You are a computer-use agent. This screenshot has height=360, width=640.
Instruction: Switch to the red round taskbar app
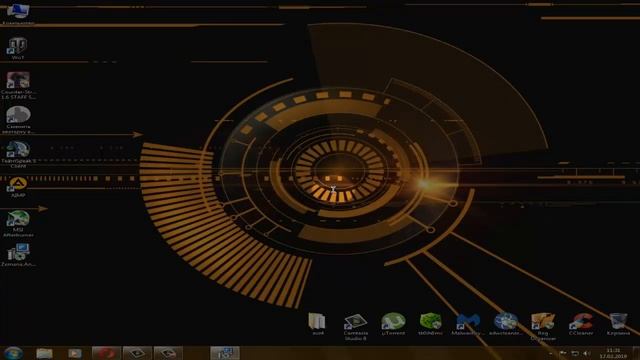coord(106,353)
